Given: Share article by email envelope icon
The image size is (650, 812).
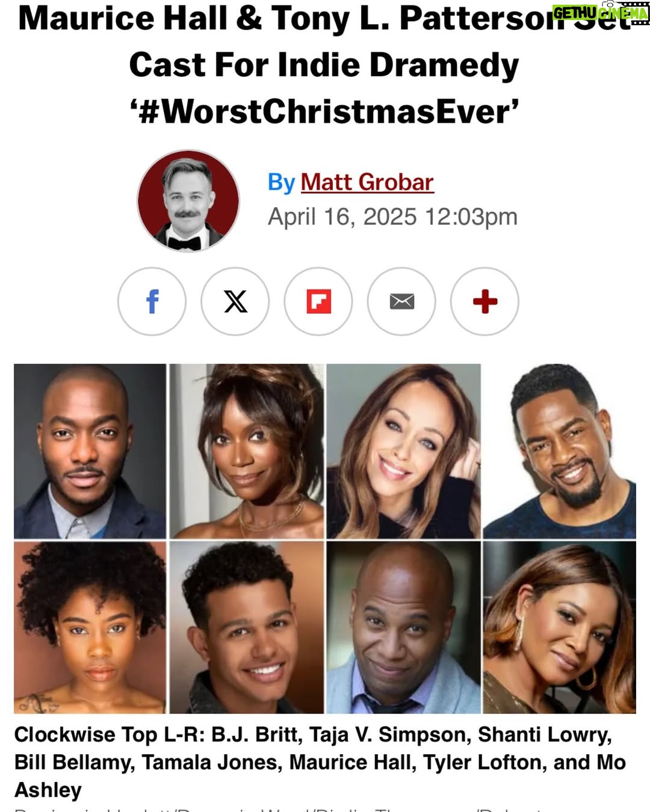Looking at the screenshot, I should coord(401,301).
